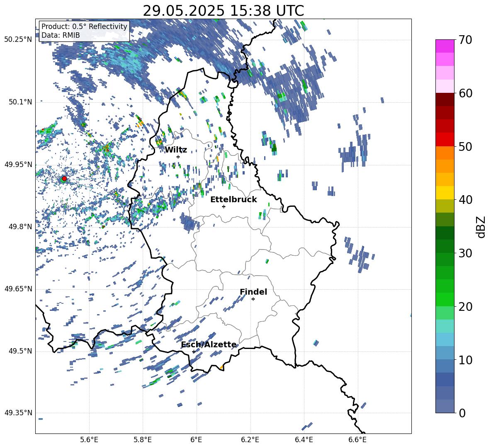Click the Esch/Alzette station cross marker
The height and width of the screenshot is (448, 491).
click(x=194, y=351)
